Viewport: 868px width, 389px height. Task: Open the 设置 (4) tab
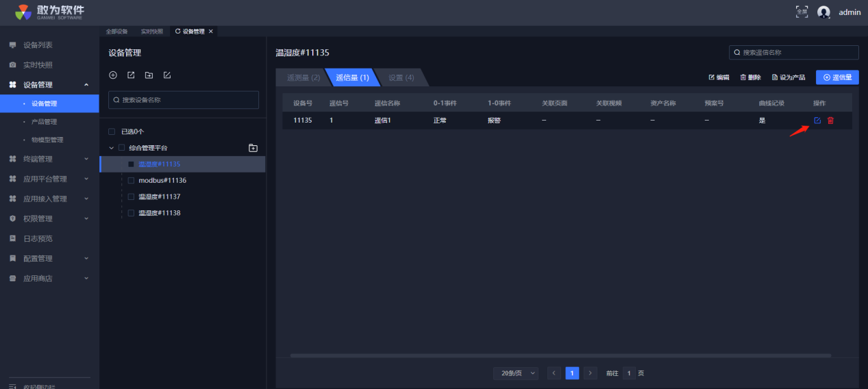401,78
